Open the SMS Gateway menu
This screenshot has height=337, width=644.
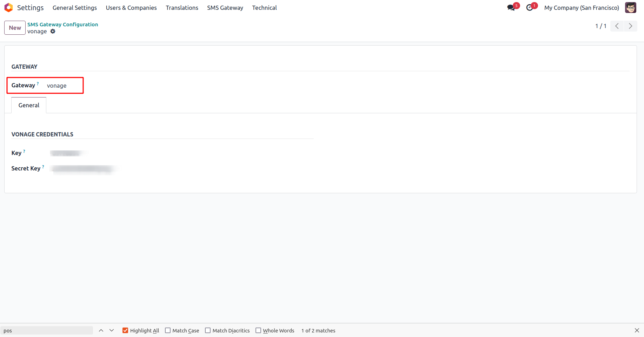tap(225, 8)
